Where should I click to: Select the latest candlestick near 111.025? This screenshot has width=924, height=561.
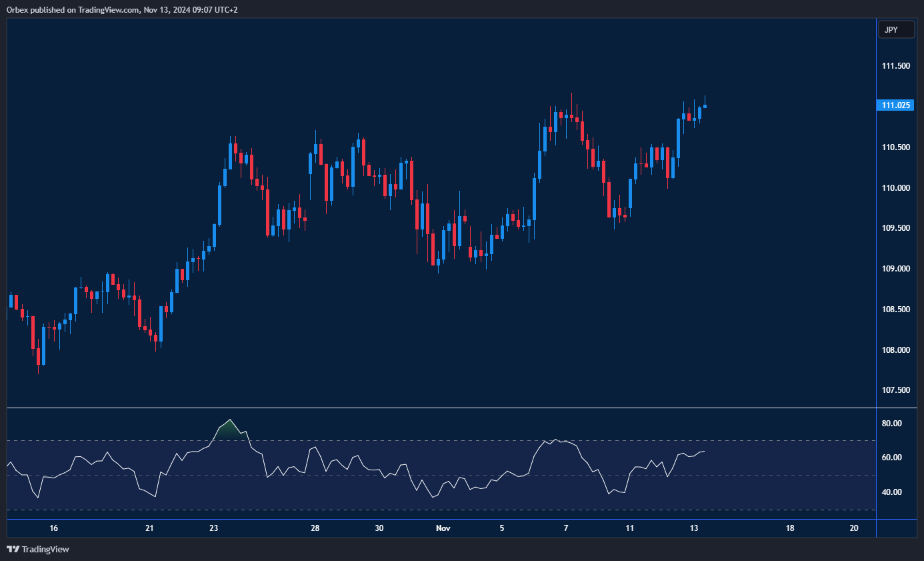tap(705, 106)
